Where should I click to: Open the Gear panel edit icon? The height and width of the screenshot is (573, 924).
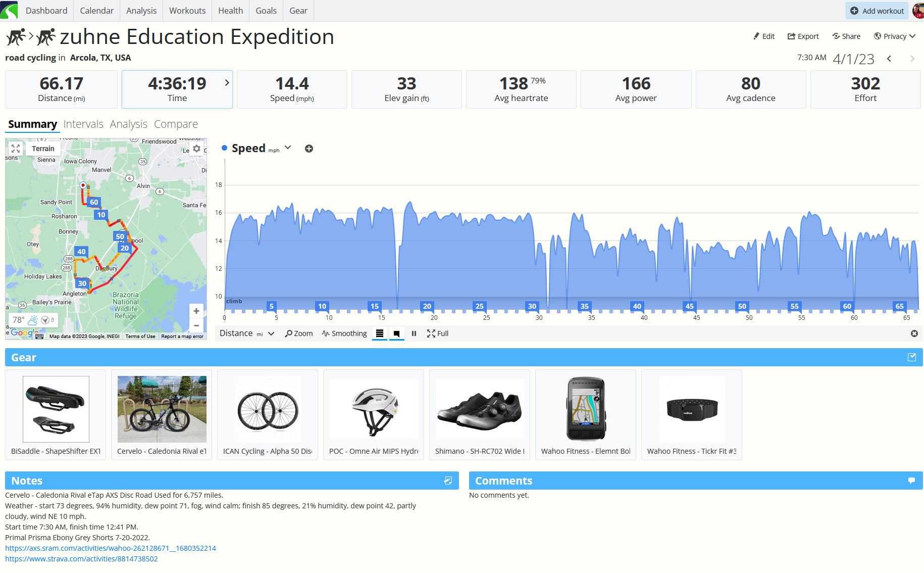[911, 357]
